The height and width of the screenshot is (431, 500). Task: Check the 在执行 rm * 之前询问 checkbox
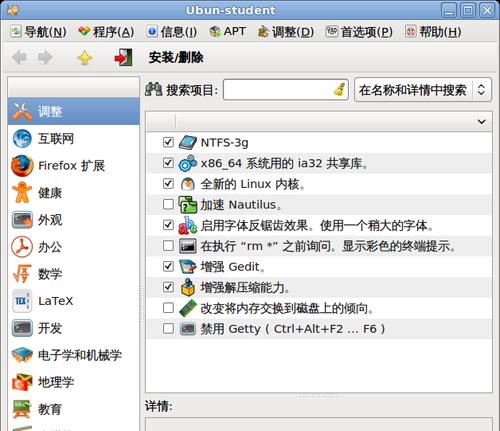click(168, 246)
